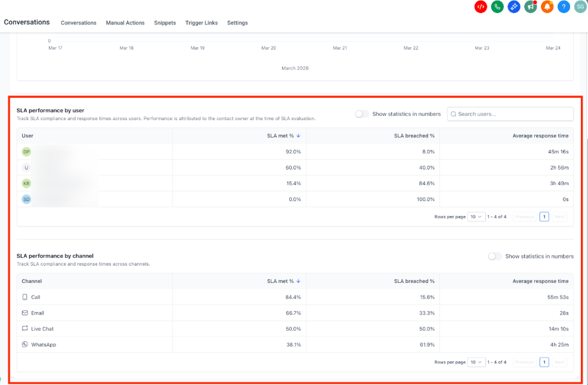Screen dimensions: 588x385
Task: Click Next button in channel table pagination
Action: (559, 362)
